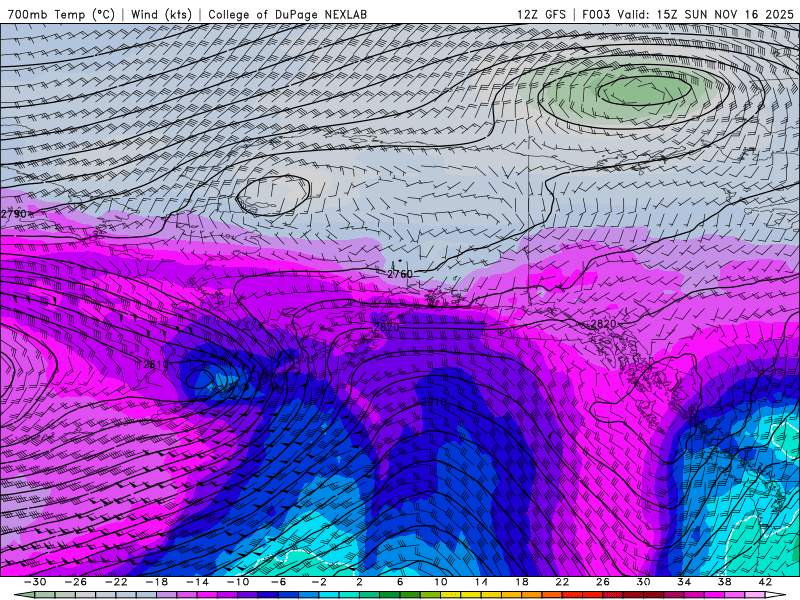This screenshot has height=600, width=800.
Task: Select the 'Wind (kts)' header label
Action: [x=161, y=14]
